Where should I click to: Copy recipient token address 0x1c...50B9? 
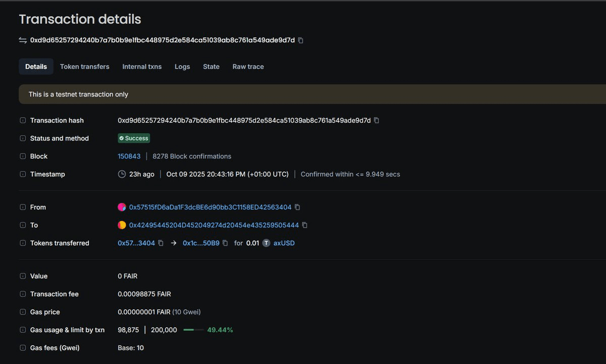click(x=226, y=243)
